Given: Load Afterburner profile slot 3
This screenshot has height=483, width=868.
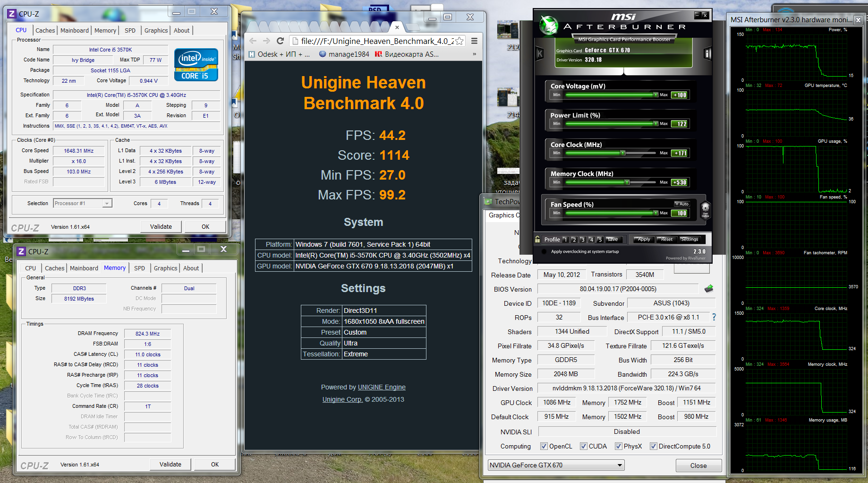Looking at the screenshot, I should pos(582,240).
